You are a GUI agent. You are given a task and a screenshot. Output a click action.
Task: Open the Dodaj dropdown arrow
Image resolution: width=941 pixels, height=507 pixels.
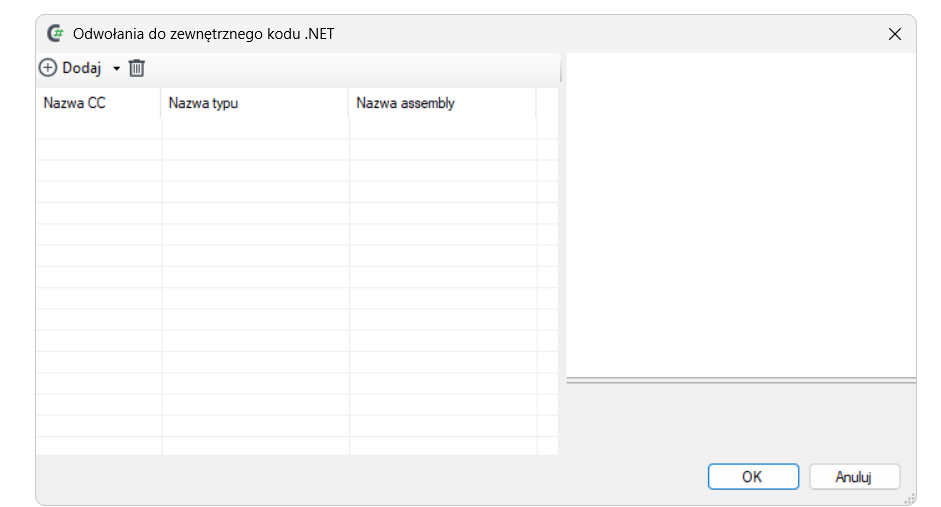click(116, 68)
